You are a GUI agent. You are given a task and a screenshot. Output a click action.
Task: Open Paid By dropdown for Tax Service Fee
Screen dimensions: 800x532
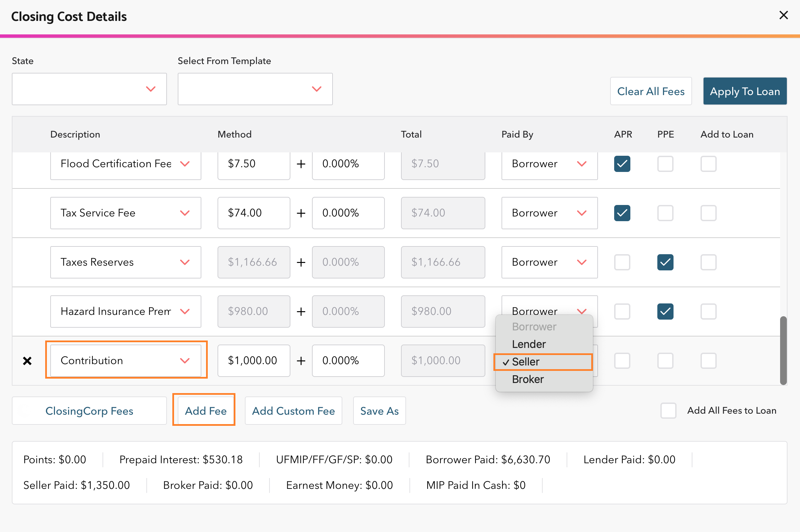(549, 213)
